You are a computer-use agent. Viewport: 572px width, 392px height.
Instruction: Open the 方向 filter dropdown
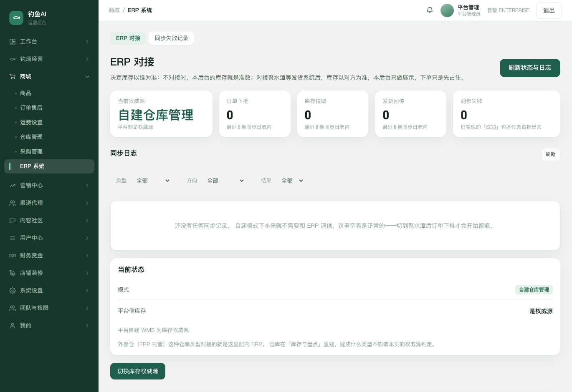pyautogui.click(x=225, y=181)
